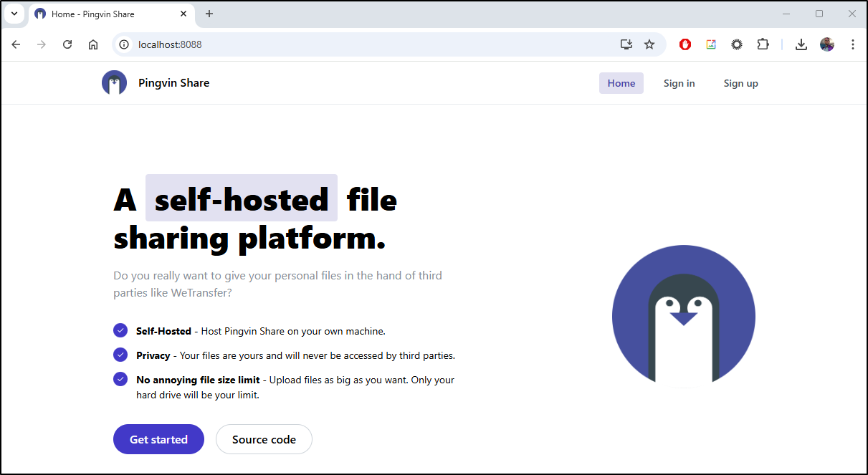Viewport: 868px width, 475px height.
Task: Click the Privacy feature description text
Action: tap(295, 355)
